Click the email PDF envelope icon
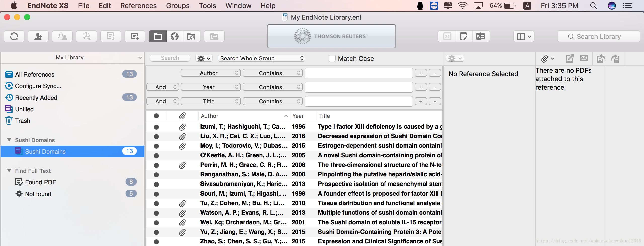Image resolution: width=644 pixels, height=246 pixels. (x=584, y=58)
